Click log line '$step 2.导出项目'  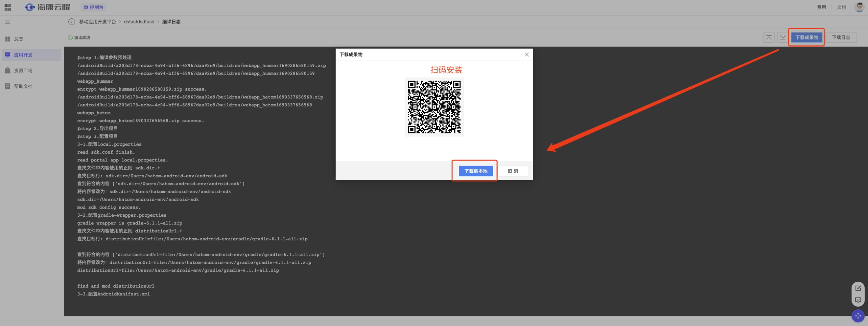[97, 128]
